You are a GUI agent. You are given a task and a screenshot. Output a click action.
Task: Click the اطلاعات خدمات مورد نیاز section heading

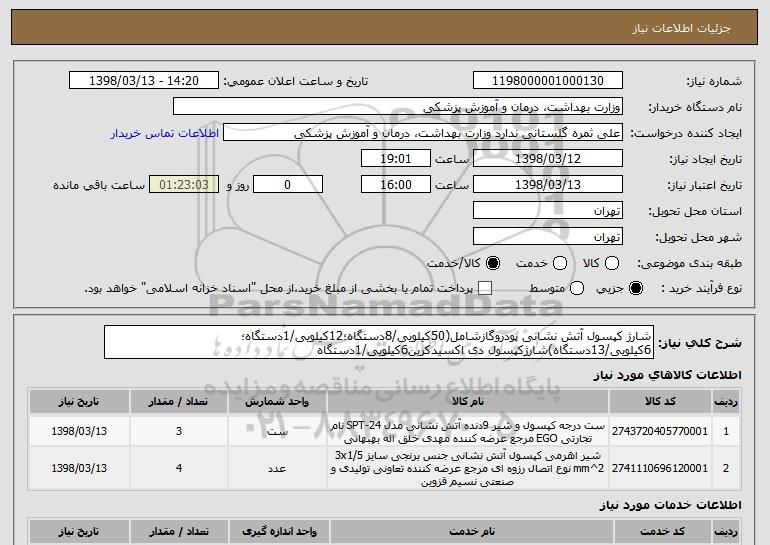tap(670, 505)
